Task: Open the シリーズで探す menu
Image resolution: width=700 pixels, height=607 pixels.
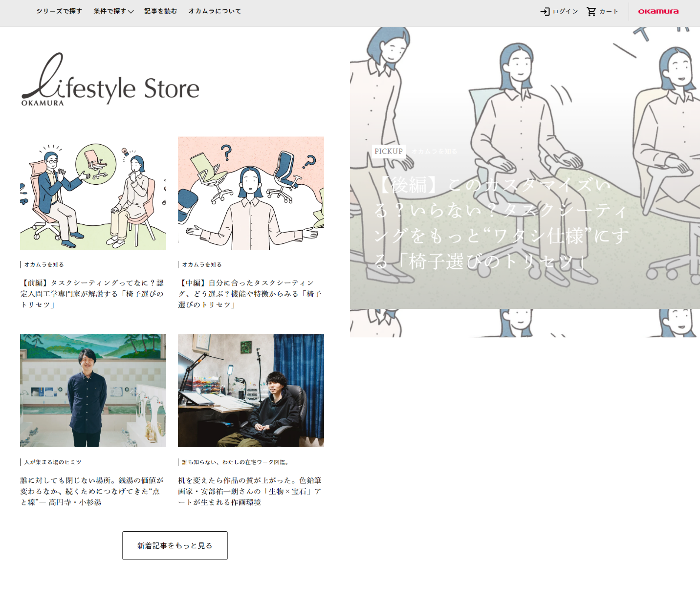Action: click(59, 11)
